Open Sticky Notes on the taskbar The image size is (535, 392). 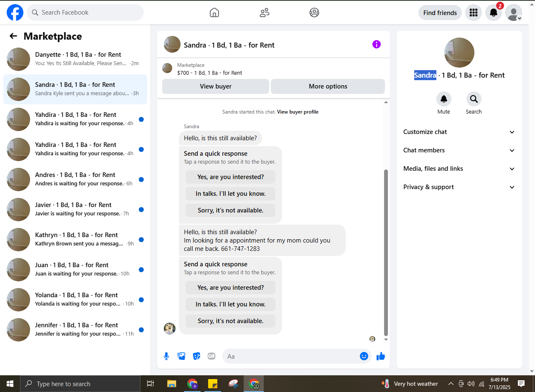[213, 384]
